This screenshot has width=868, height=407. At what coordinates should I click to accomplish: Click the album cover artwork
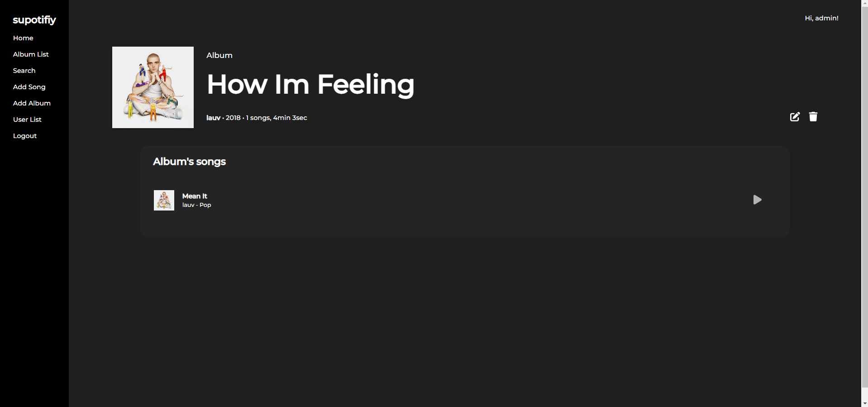pos(153,87)
